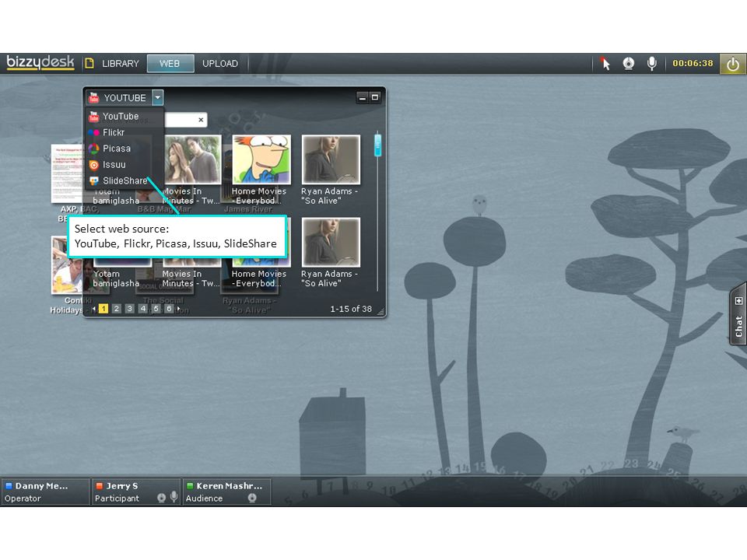Click the plus icon on the Chat tab

pyautogui.click(x=738, y=301)
